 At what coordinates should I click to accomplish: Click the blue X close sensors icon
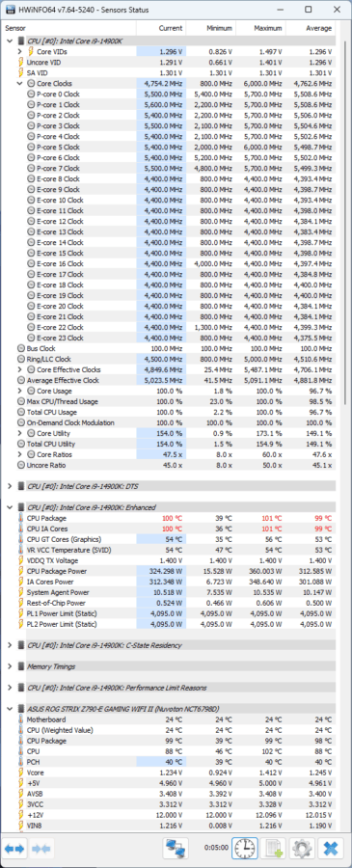click(332, 848)
